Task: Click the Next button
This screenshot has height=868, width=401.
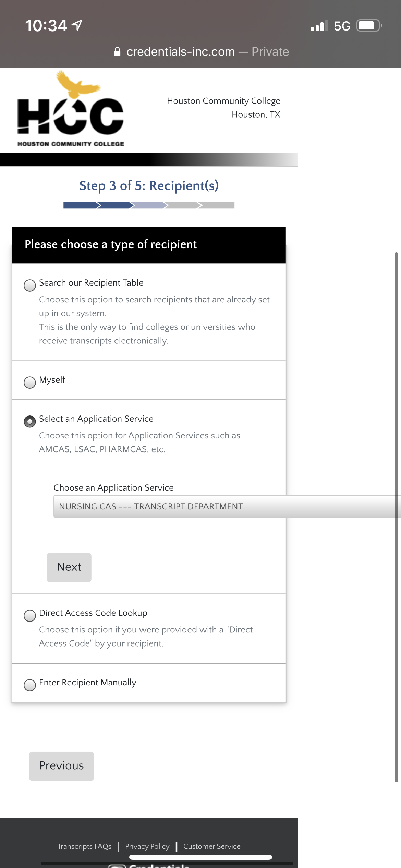Action: [69, 567]
